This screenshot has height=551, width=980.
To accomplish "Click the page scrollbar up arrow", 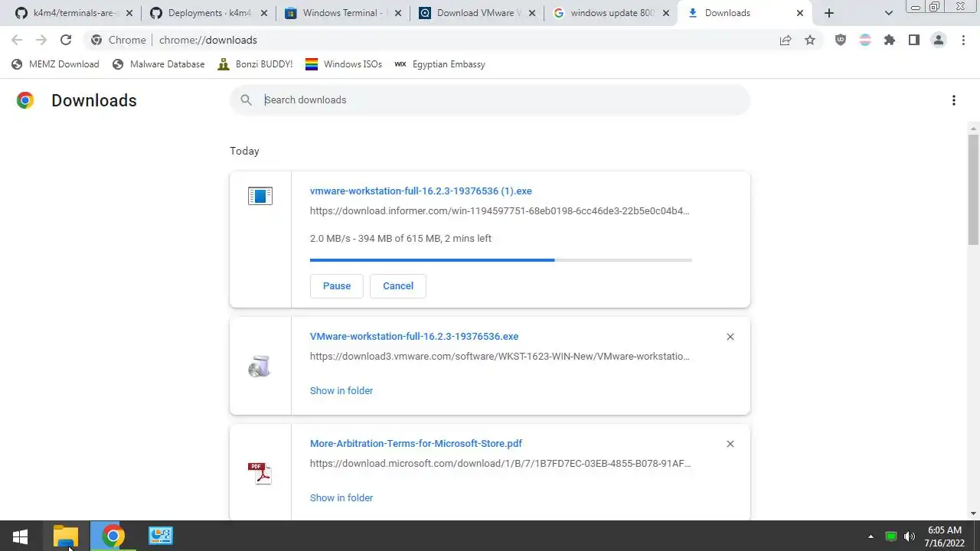I will [x=974, y=128].
